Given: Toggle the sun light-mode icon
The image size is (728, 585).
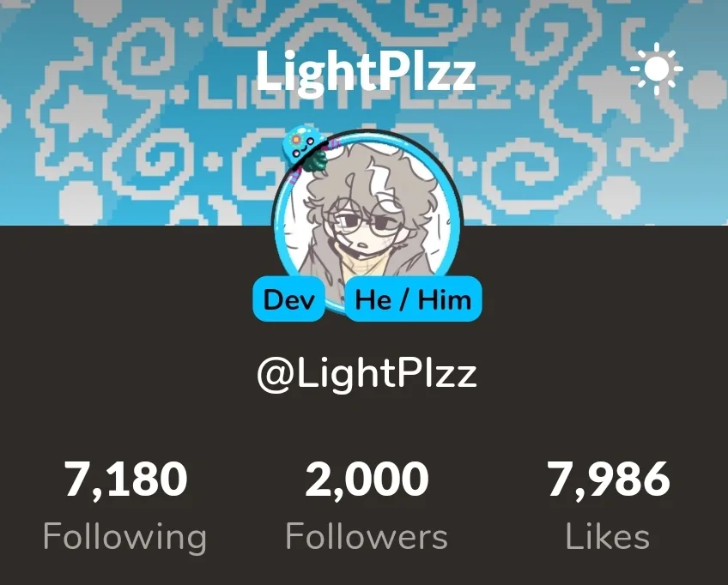Looking at the screenshot, I should (x=657, y=69).
